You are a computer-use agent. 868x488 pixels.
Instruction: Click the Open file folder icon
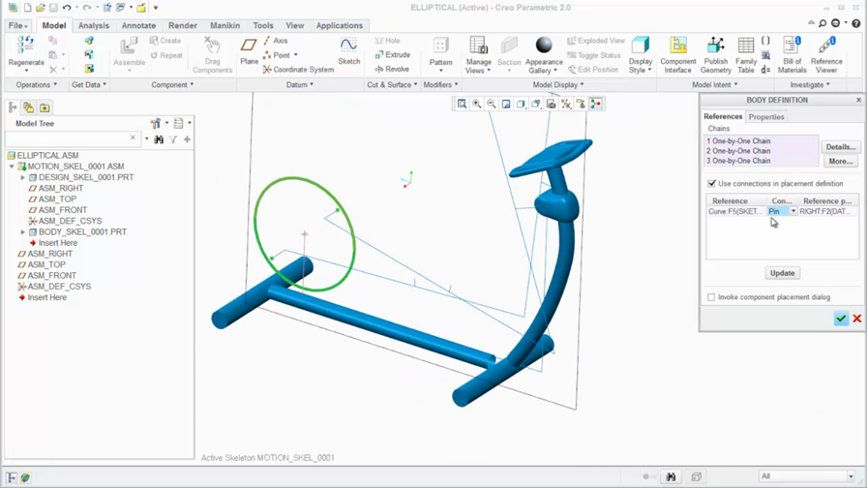[x=41, y=8]
